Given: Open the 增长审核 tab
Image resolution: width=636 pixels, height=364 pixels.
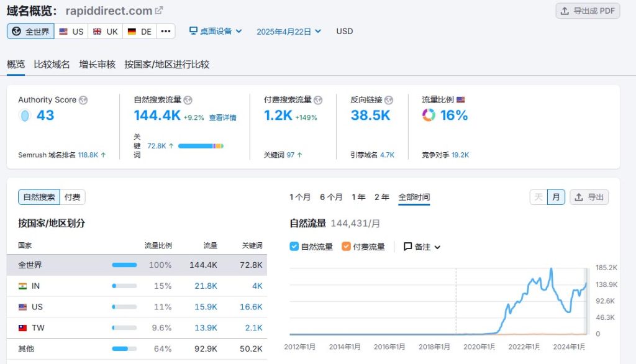Looking at the screenshot, I should click(98, 64).
